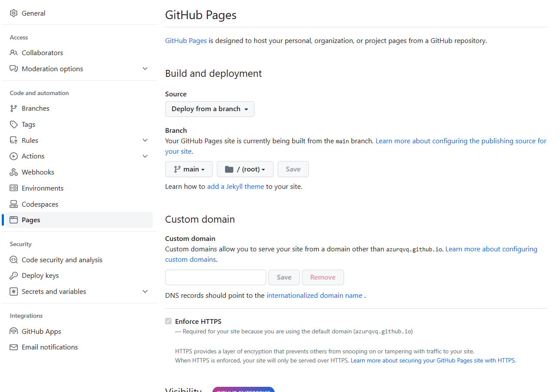Open 'add a Jekyll theme' link

(235, 187)
